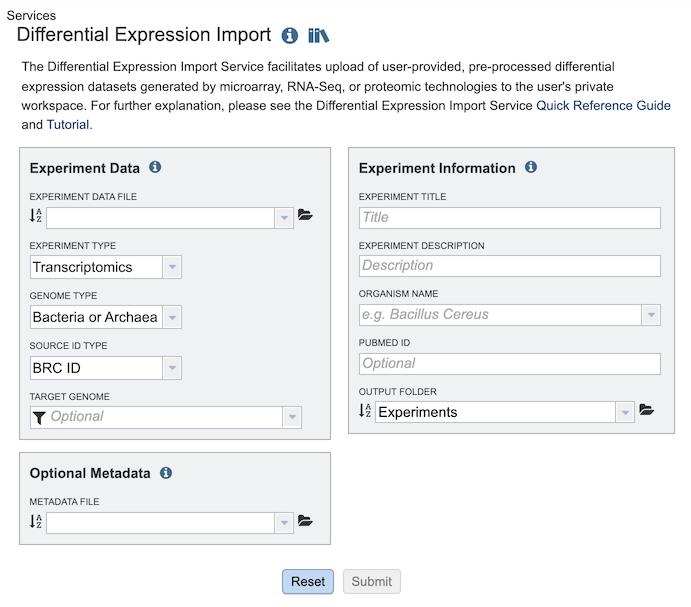Click the Reset button

[308, 581]
